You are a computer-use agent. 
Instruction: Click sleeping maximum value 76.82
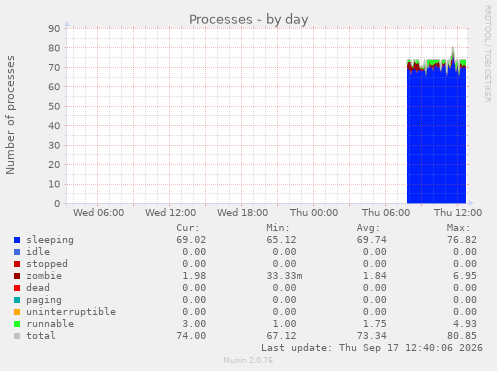click(x=462, y=240)
